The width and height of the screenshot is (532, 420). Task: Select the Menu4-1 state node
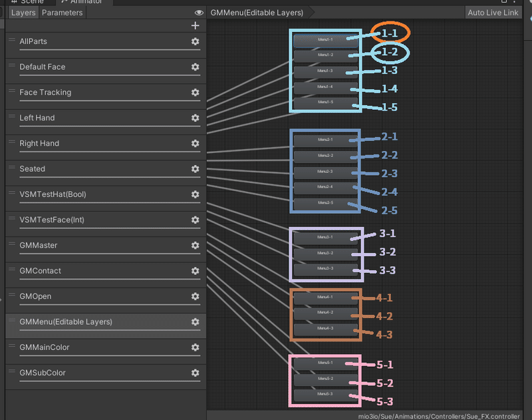(326, 298)
